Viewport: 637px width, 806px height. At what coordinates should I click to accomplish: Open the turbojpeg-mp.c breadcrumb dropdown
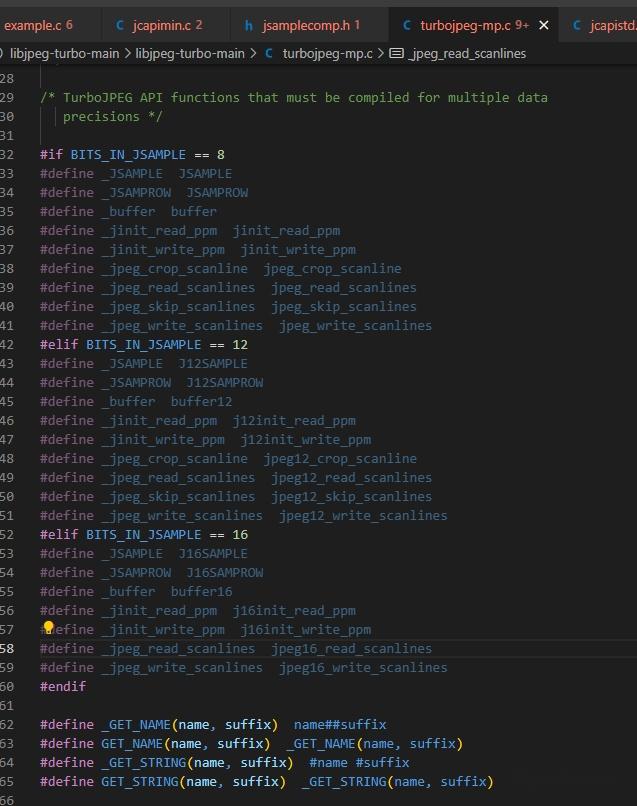[326, 53]
